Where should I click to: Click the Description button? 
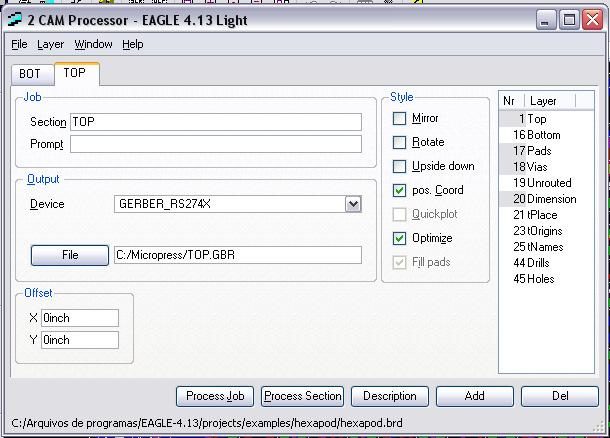click(390, 396)
